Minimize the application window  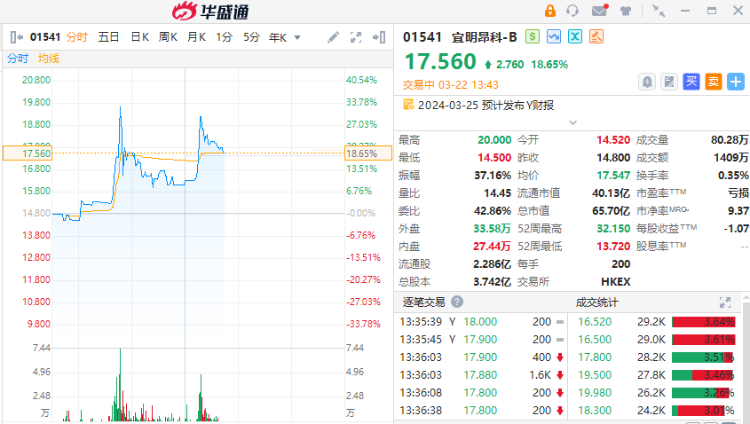point(685,11)
